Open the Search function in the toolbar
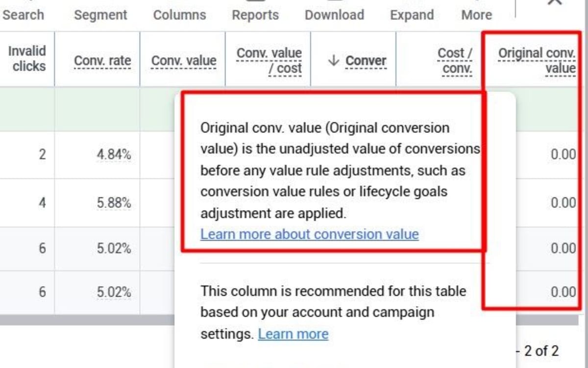588x368 pixels. [22, 15]
